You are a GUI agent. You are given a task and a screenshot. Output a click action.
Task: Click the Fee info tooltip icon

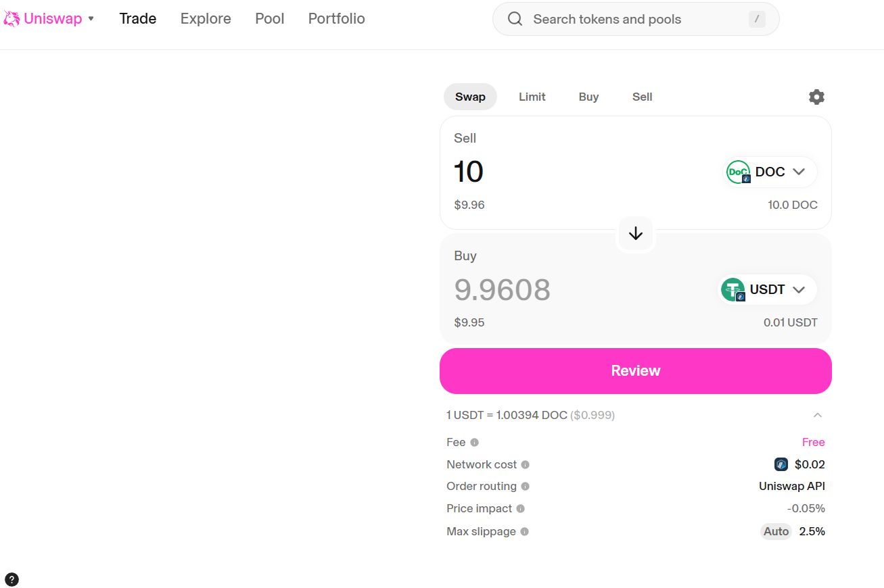click(473, 442)
